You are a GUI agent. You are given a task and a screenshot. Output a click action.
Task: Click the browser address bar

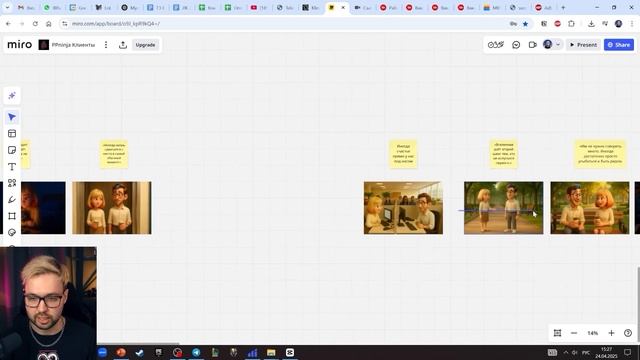(x=286, y=24)
